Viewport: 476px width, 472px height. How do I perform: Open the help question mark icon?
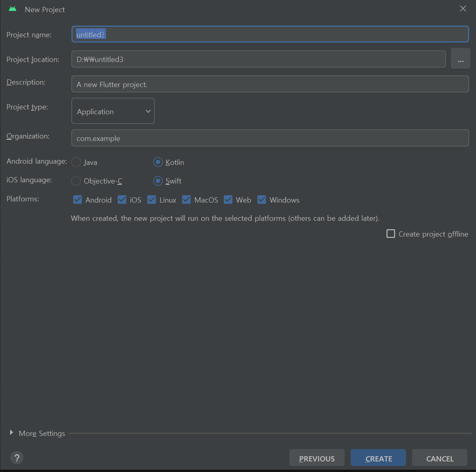point(17,458)
